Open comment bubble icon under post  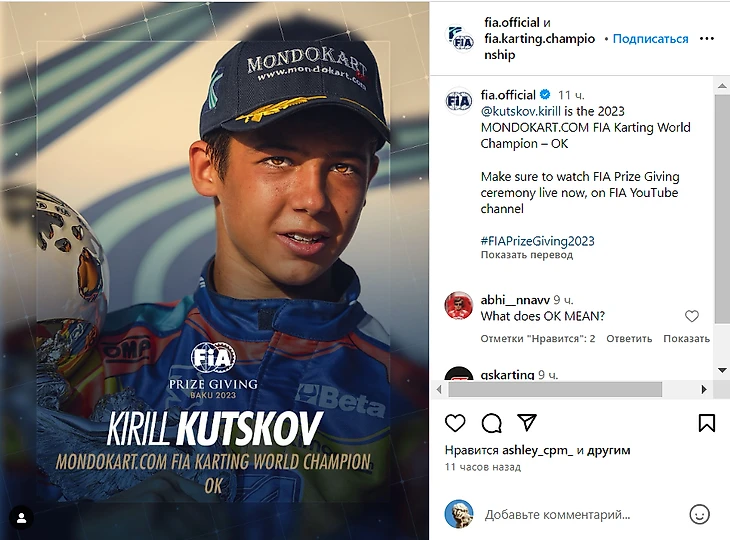click(491, 423)
